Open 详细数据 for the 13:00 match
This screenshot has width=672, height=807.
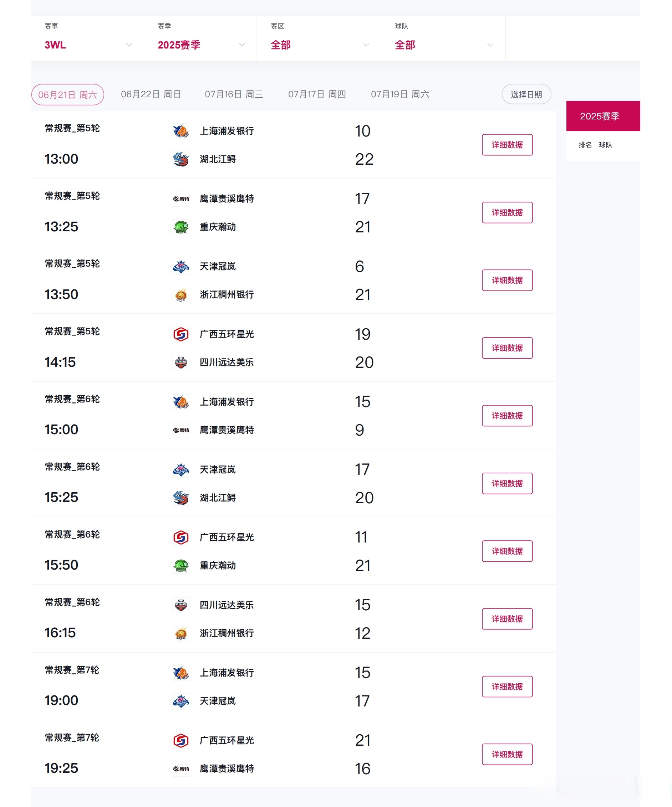507,145
